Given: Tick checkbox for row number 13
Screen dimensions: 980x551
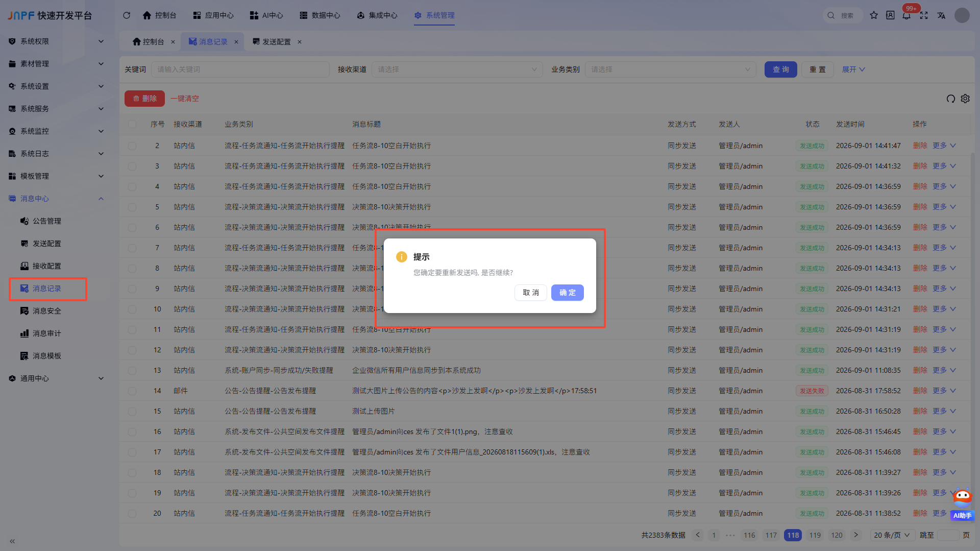Looking at the screenshot, I should point(132,370).
